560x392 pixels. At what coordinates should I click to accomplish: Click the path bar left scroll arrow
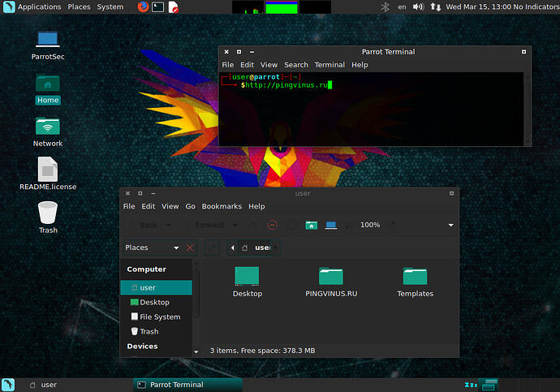coord(232,248)
